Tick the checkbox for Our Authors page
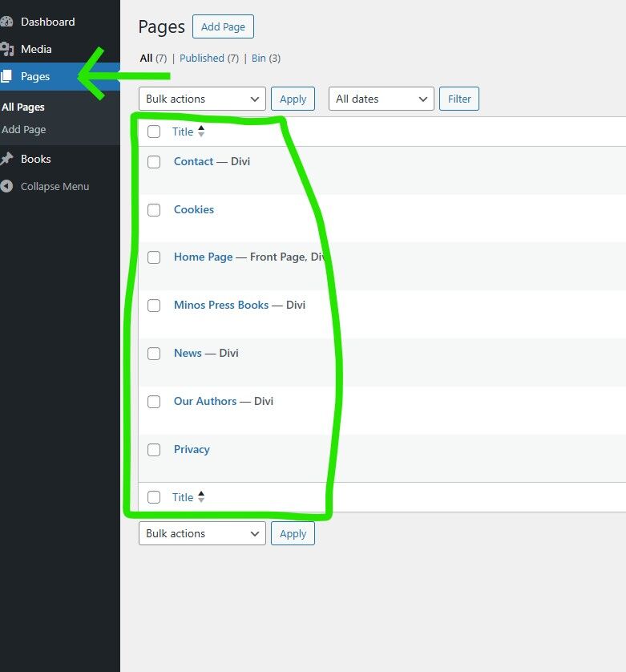626x672 pixels. (154, 402)
